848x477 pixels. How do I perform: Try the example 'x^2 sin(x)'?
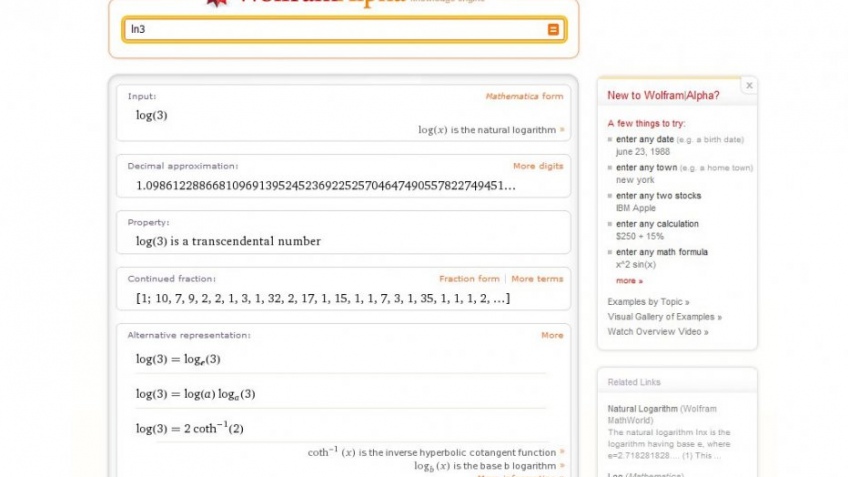click(635, 264)
